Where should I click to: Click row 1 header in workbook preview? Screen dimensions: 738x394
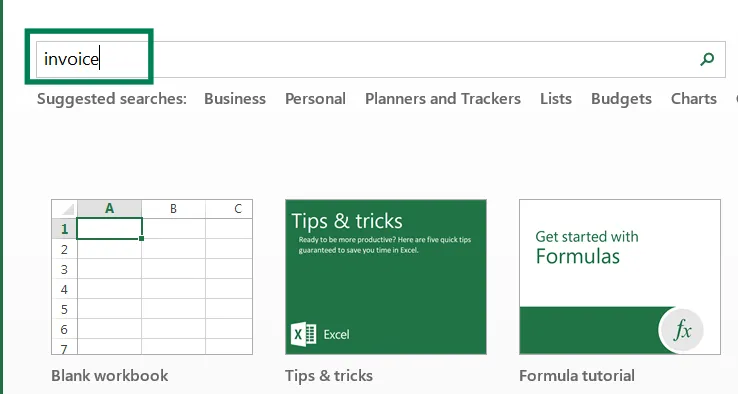(64, 229)
